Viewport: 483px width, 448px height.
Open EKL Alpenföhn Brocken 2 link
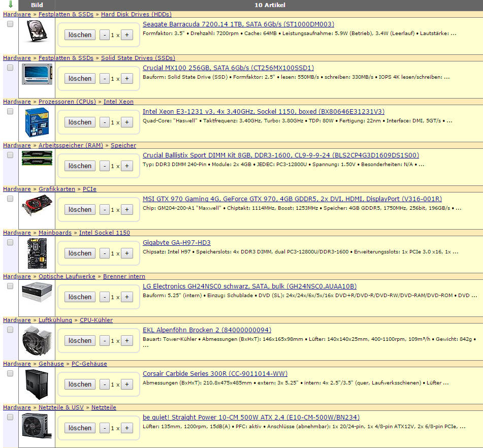point(207,330)
